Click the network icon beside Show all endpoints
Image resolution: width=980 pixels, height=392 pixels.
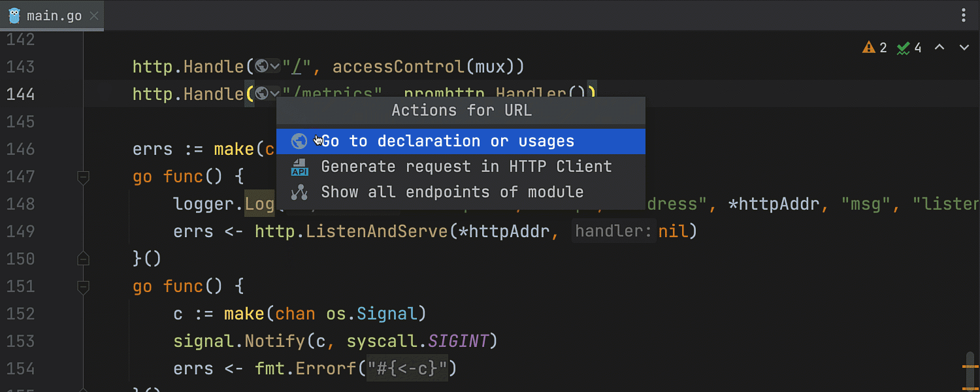(x=299, y=192)
